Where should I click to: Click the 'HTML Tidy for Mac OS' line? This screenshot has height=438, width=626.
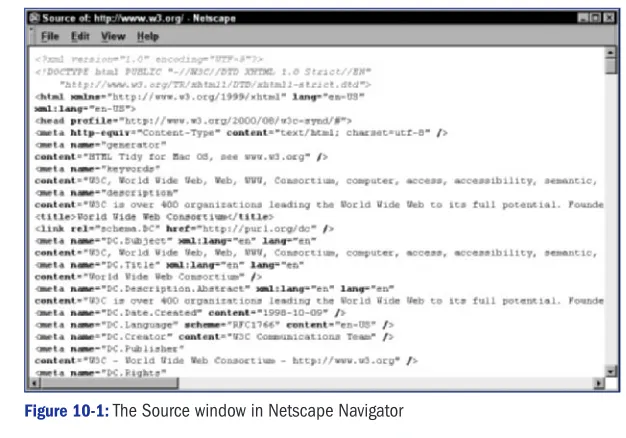pyautogui.click(x=181, y=157)
